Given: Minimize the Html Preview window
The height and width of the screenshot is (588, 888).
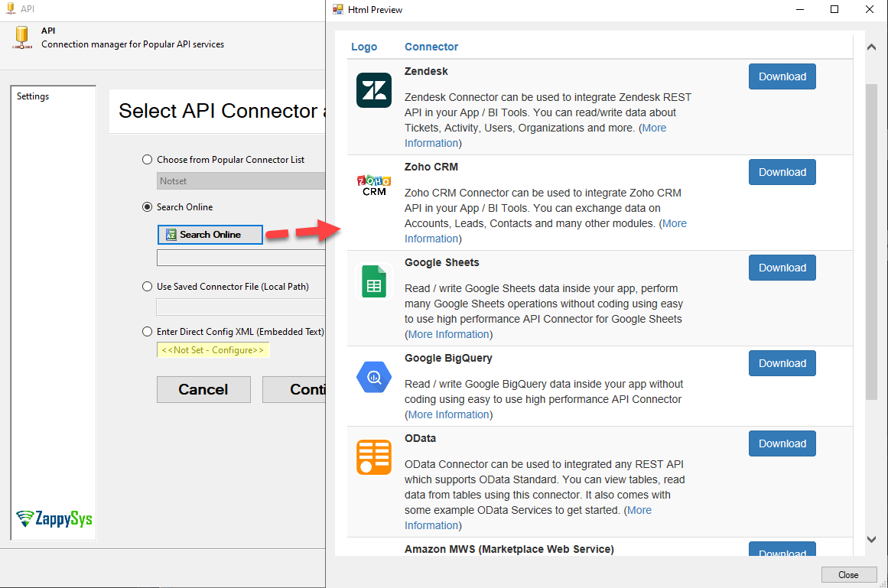Looking at the screenshot, I should click(x=799, y=9).
